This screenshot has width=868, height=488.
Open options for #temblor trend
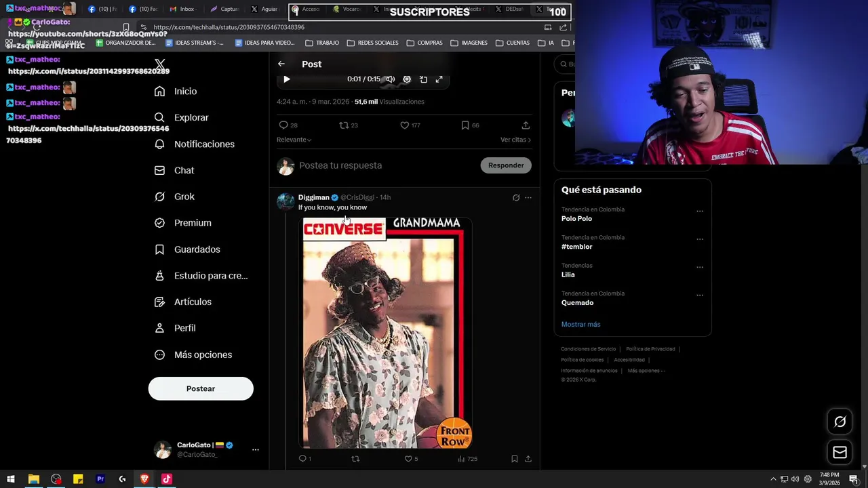pyautogui.click(x=700, y=239)
